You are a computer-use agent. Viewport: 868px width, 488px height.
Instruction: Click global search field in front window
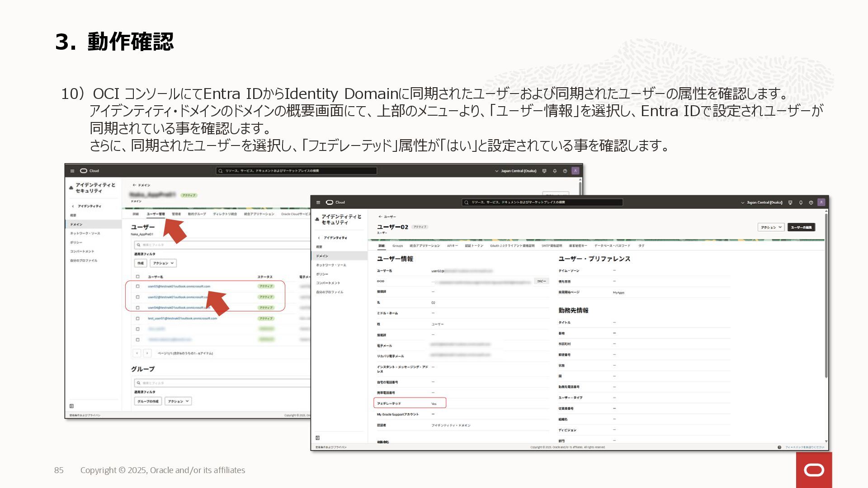[x=542, y=202]
